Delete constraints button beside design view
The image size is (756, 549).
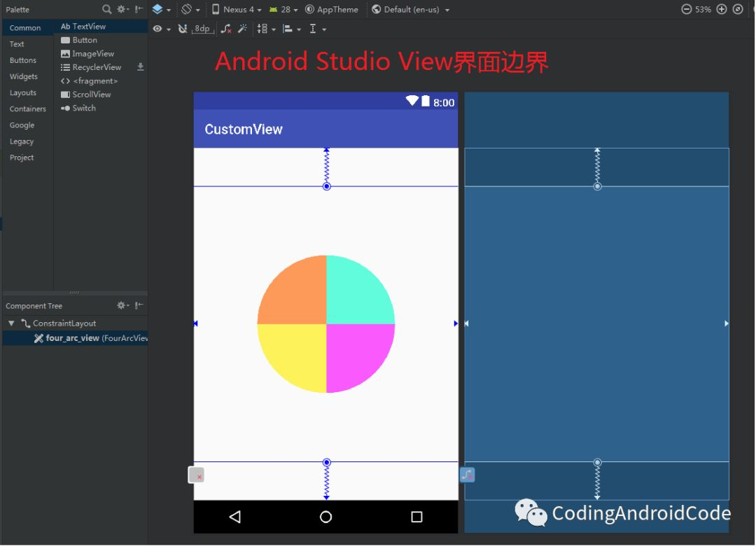tap(196, 475)
